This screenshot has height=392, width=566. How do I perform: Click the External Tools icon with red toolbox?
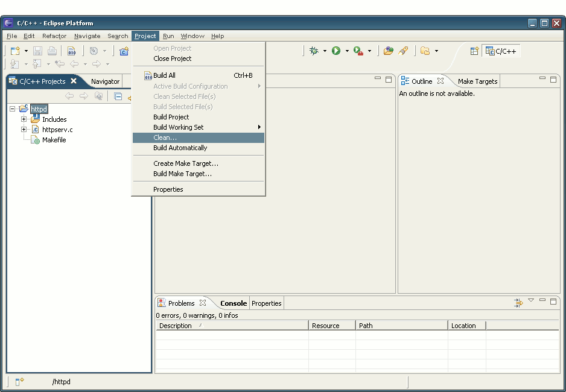coord(358,51)
